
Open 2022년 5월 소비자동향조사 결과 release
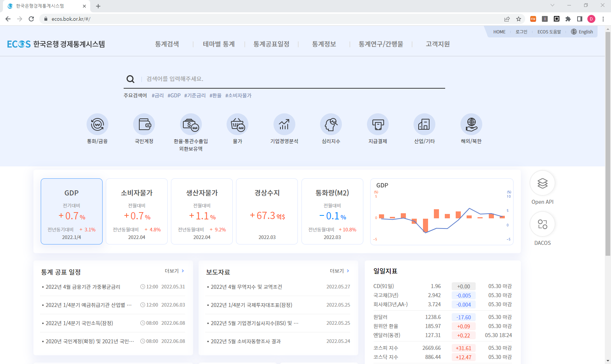245,341
